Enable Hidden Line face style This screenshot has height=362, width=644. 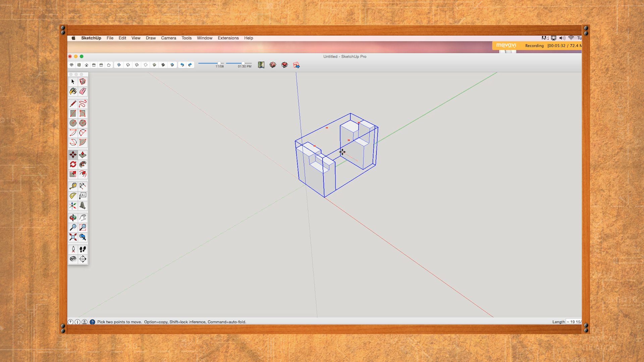click(146, 65)
